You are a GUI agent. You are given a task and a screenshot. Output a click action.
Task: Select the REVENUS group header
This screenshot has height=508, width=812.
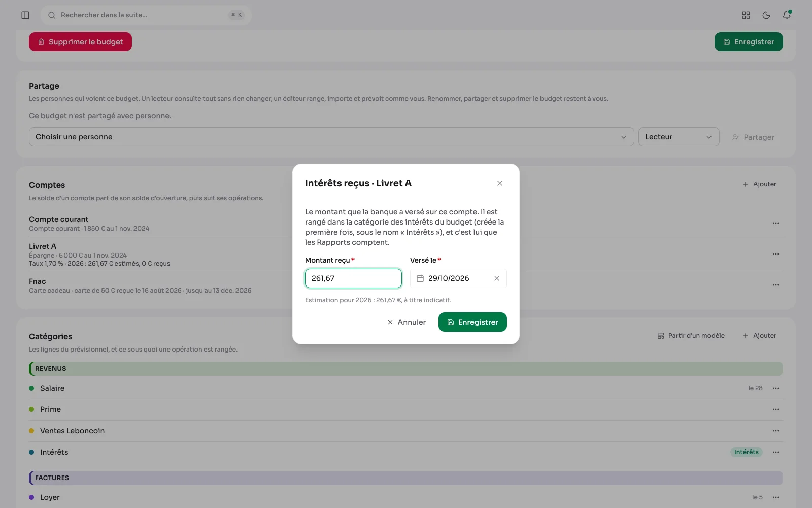(406, 369)
